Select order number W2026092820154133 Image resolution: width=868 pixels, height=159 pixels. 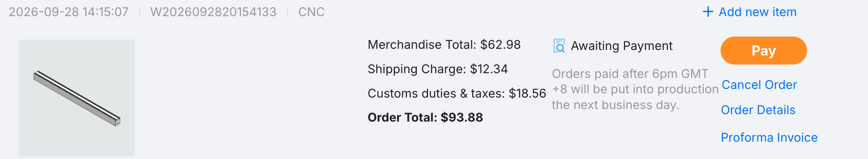point(213,12)
